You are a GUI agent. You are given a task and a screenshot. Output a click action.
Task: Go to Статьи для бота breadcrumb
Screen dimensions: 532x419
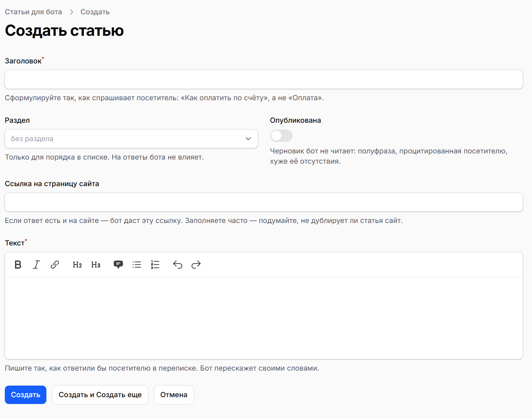point(33,12)
